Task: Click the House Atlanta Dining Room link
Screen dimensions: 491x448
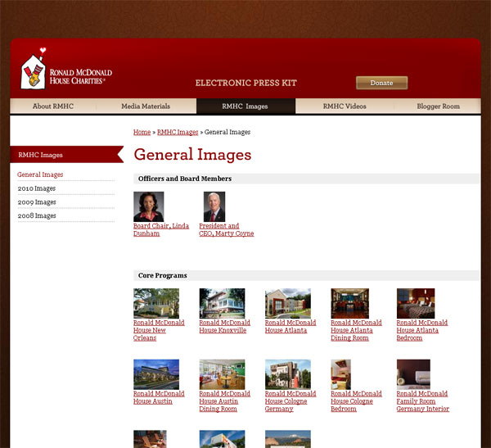Action: point(356,330)
